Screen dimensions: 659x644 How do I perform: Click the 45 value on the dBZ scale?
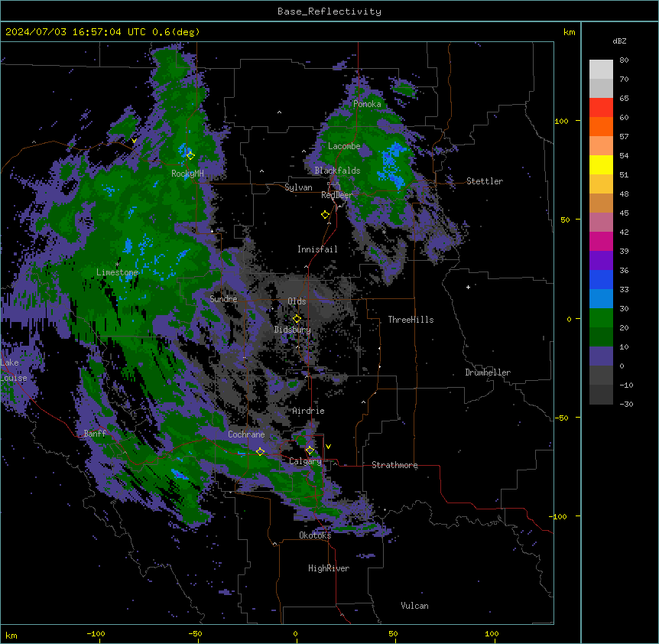pyautogui.click(x=624, y=213)
